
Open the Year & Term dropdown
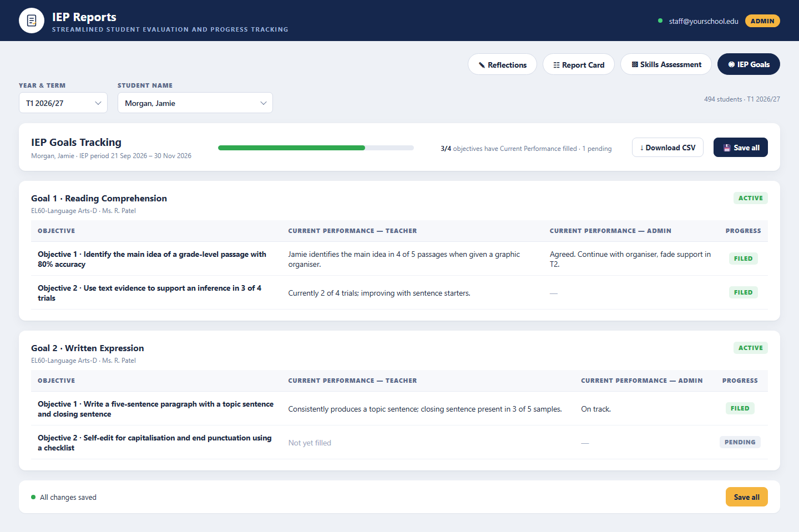(63, 103)
